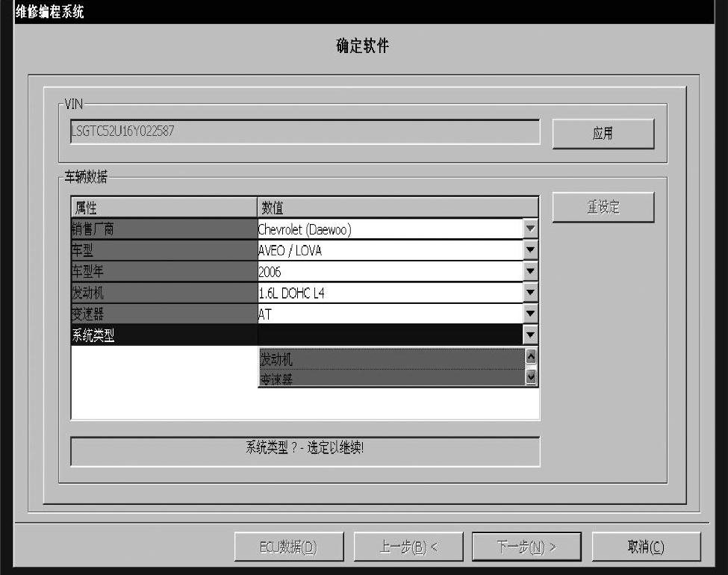The width and height of the screenshot is (728, 575).
Task: Click the list scrollbar up arrow
Action: [x=531, y=357]
